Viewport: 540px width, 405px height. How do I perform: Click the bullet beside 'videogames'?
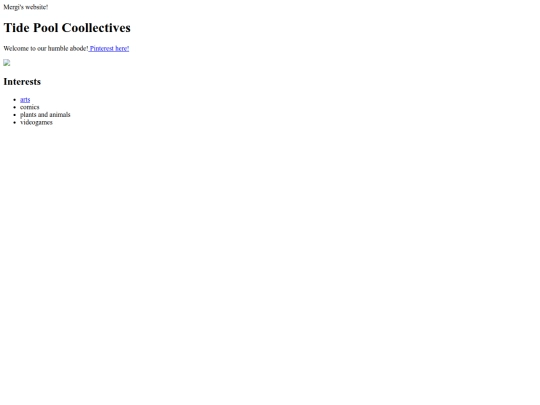pyautogui.click(x=15, y=123)
